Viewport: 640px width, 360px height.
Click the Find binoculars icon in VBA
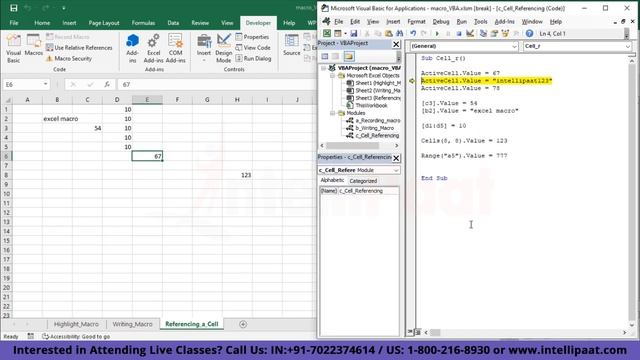[400, 33]
